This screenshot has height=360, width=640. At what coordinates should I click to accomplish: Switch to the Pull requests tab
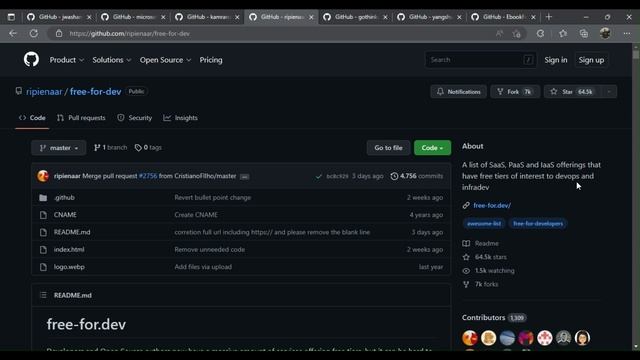[81, 118]
